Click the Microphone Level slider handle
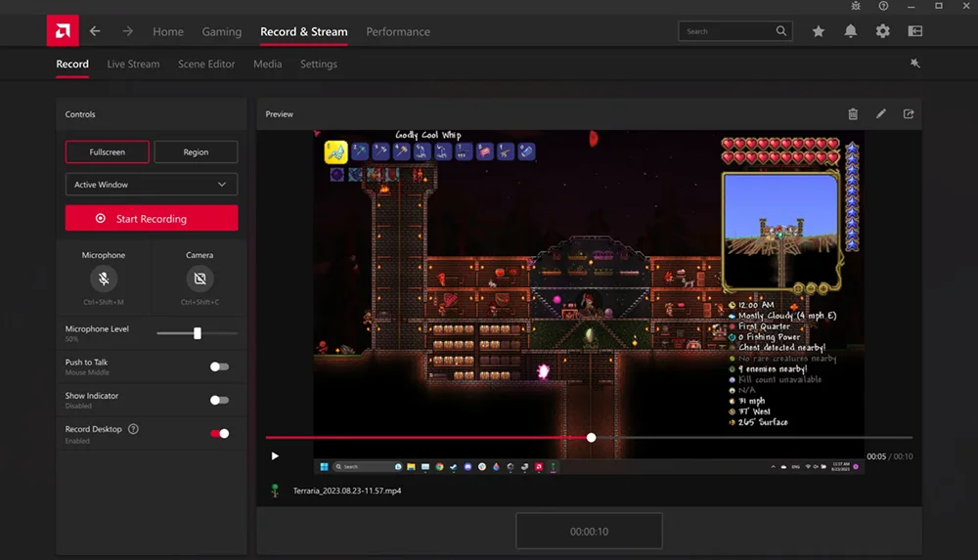 coord(198,333)
